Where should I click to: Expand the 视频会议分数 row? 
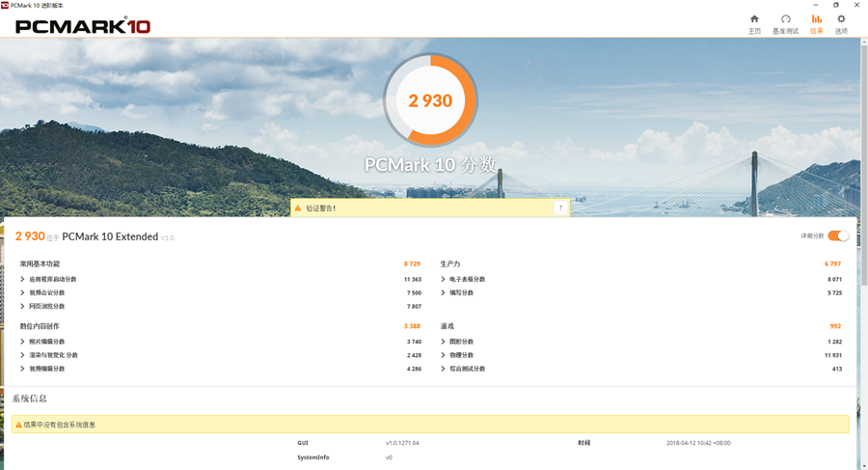pyautogui.click(x=23, y=292)
